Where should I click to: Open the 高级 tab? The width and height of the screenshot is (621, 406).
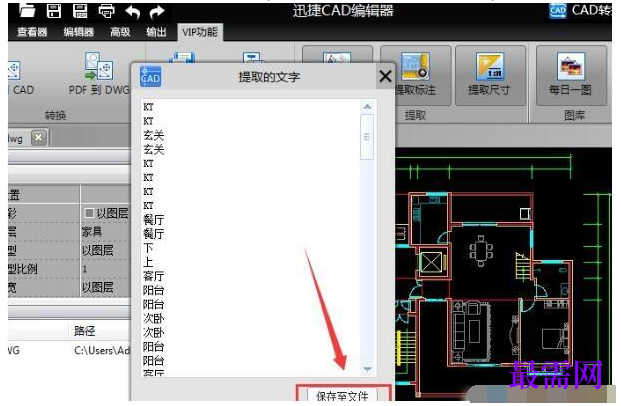[120, 32]
